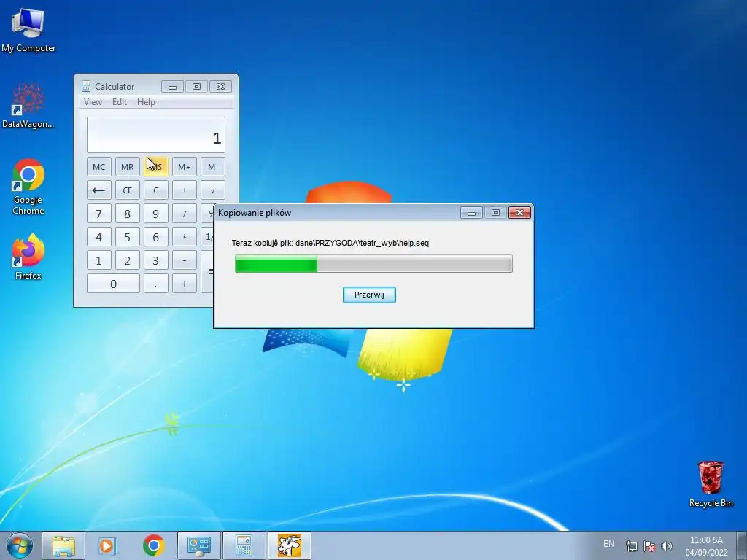Open the Control Panel taskbar icon

point(198,545)
